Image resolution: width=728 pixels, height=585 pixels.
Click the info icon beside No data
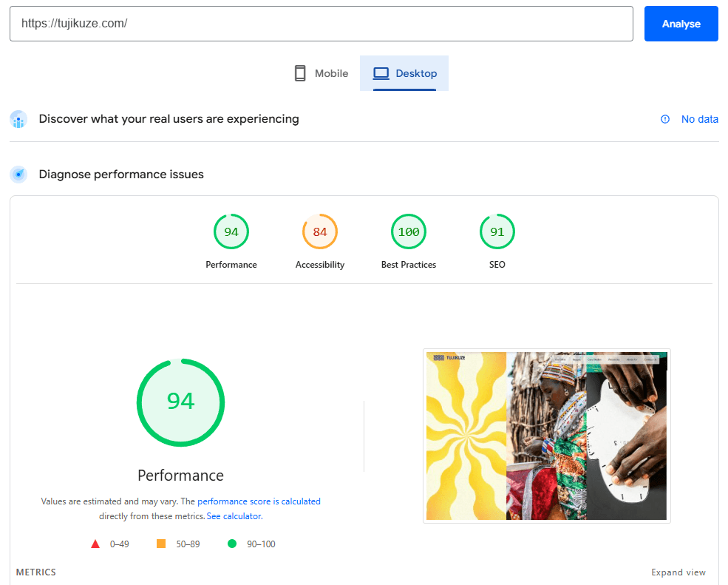pyautogui.click(x=664, y=119)
